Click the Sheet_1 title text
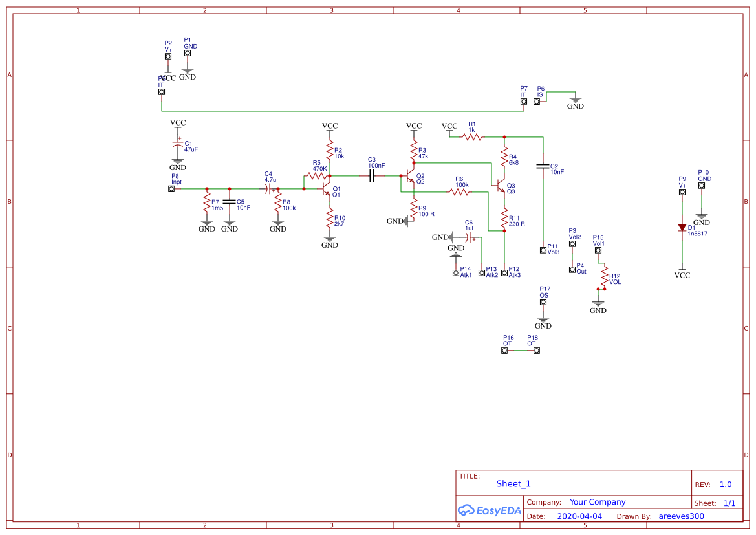Screen dimensions: 756x535 [x=513, y=484]
